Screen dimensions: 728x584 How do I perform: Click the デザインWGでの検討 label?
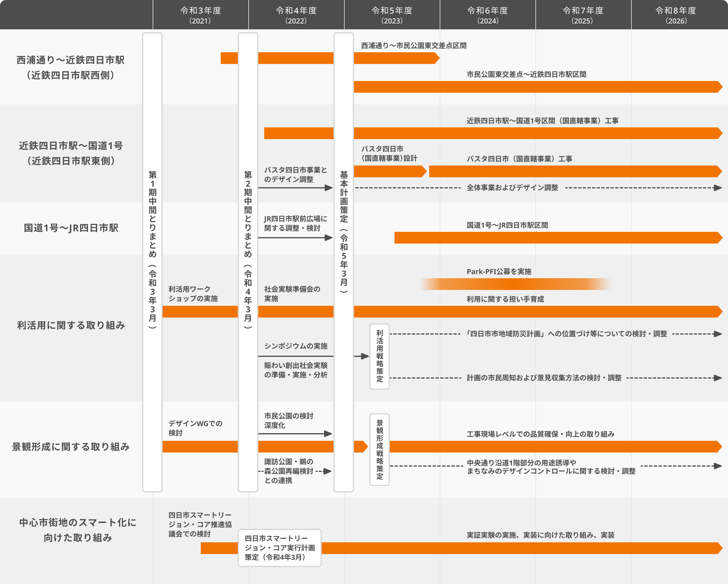(x=196, y=428)
